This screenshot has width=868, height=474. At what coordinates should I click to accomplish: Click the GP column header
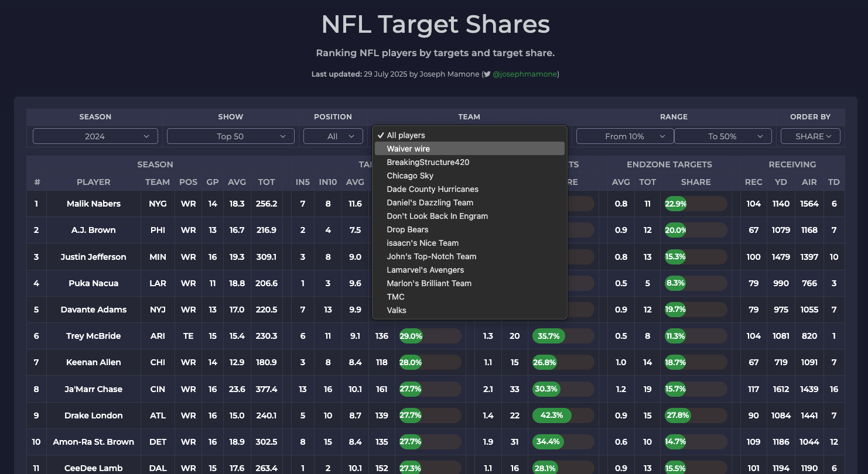point(213,182)
